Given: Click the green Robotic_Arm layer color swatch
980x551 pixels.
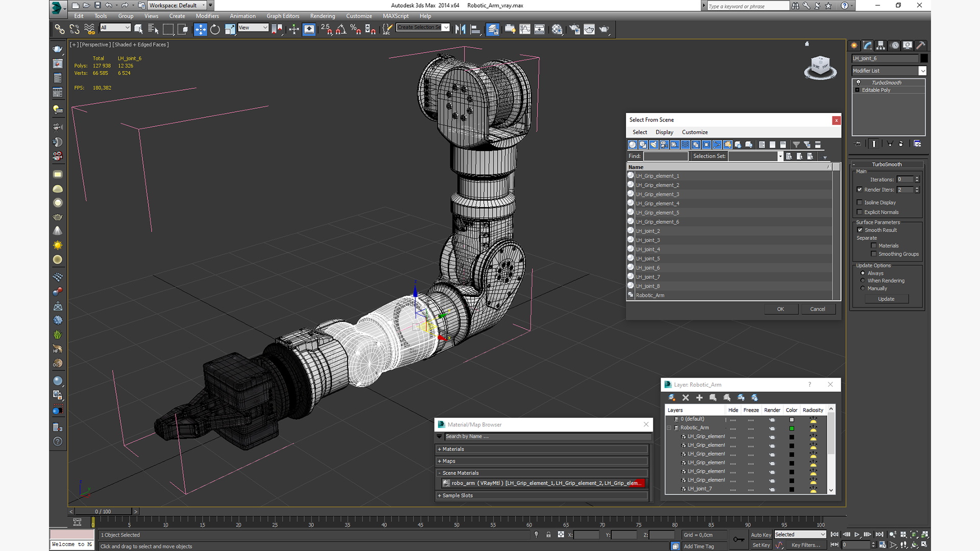Looking at the screenshot, I should click(792, 429).
